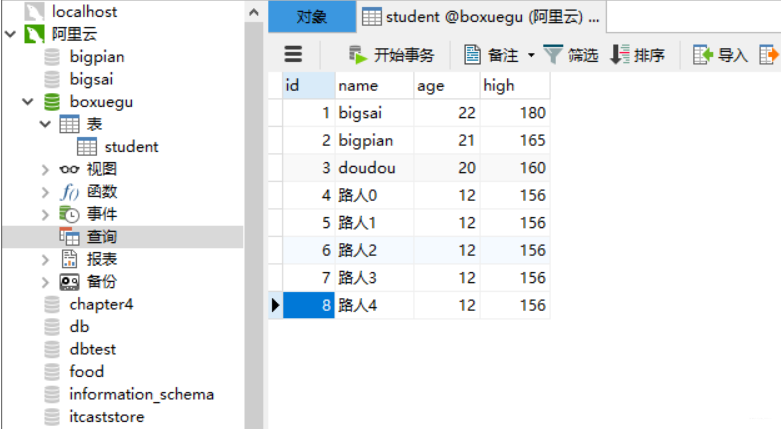Image resolution: width=781 pixels, height=429 pixels.
Task: Click the Import (导入) toolbar icon
Action: 703,55
